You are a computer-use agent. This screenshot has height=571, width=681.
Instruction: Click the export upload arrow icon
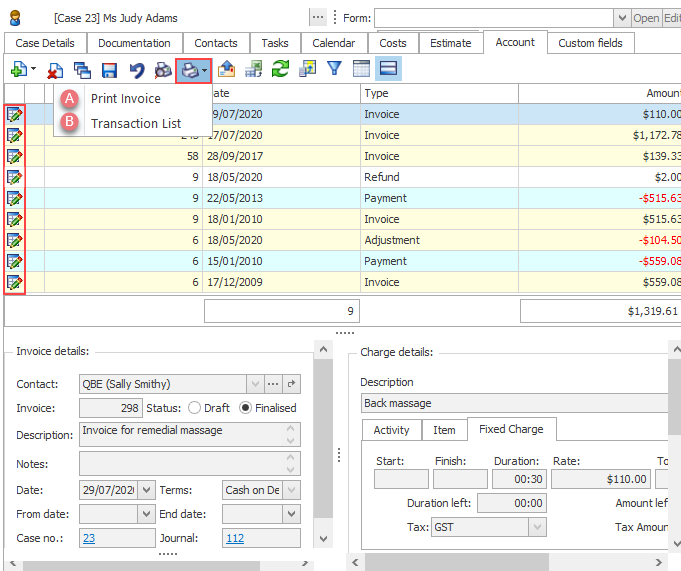(x=226, y=69)
